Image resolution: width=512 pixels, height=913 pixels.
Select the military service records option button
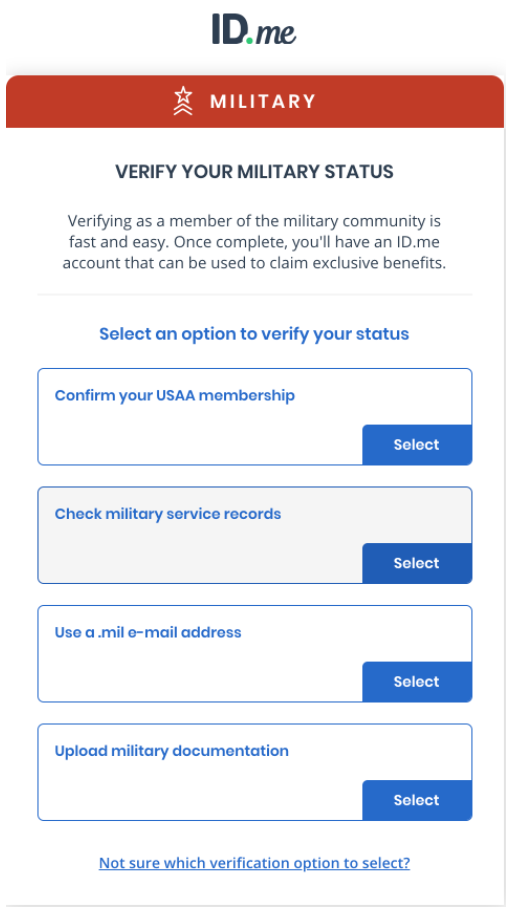click(x=417, y=563)
